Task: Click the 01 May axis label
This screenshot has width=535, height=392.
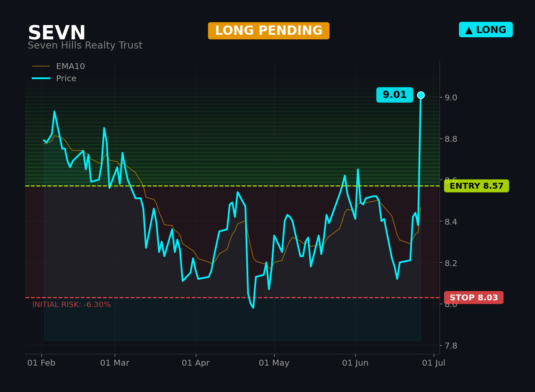Action: (274, 363)
